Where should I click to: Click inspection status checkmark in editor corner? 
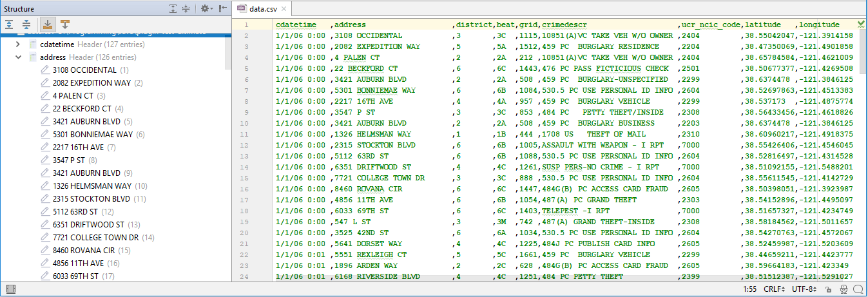pos(862,24)
